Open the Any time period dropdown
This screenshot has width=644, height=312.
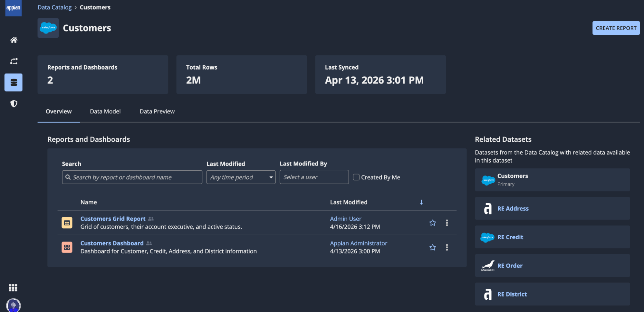(x=241, y=177)
